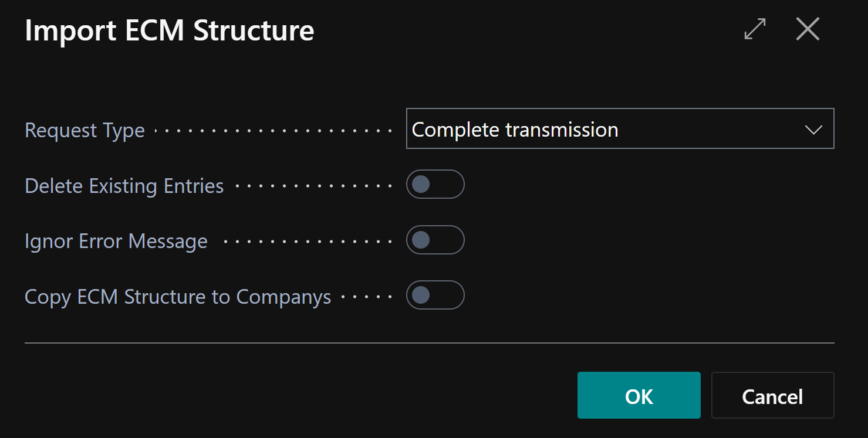
Task: Turn on the Ignor Error Message switch
Action: pyautogui.click(x=435, y=240)
